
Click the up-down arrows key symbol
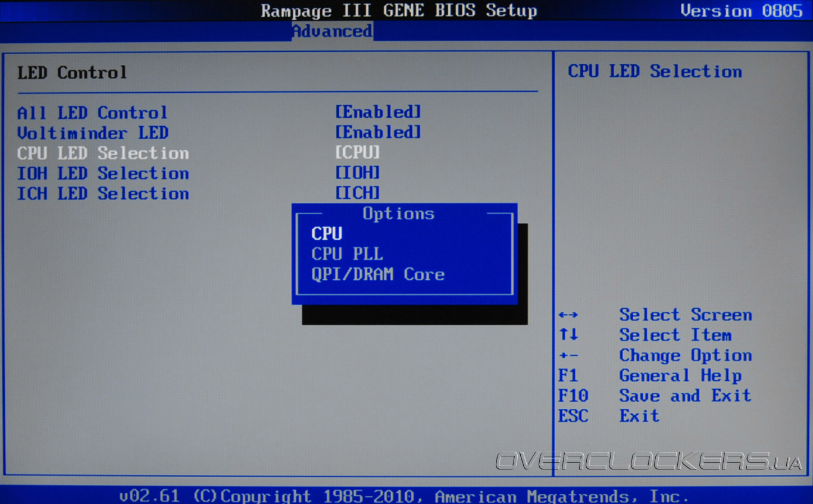(x=568, y=335)
